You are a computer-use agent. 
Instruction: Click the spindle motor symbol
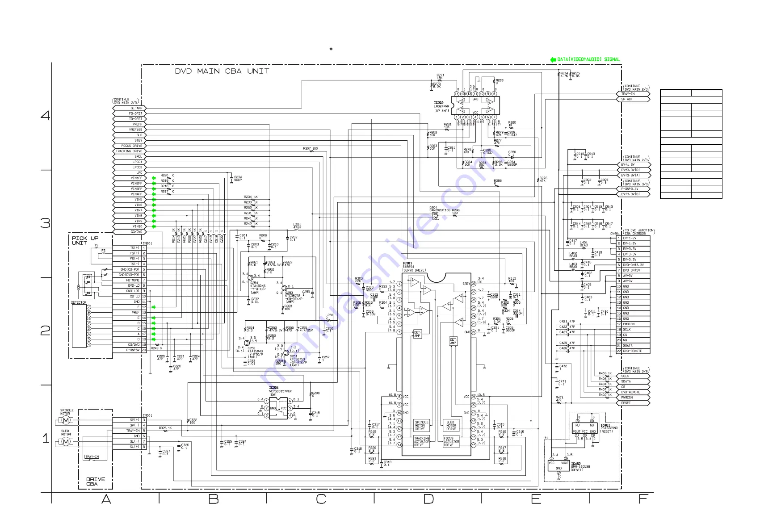pos(66,420)
